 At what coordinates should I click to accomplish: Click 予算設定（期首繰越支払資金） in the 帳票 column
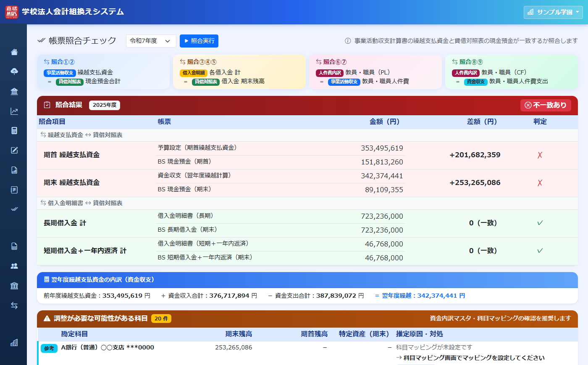(197, 148)
